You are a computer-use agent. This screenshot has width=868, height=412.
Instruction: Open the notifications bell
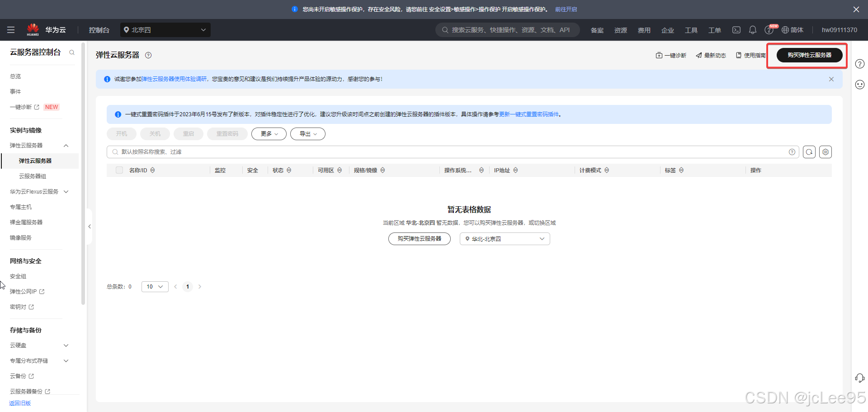(753, 30)
